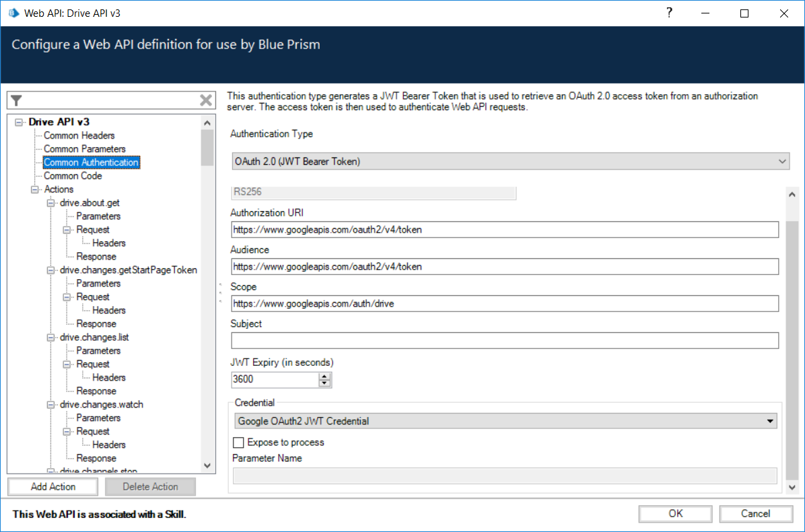The height and width of the screenshot is (532, 805).
Task: Click the filter funnel icon
Action: point(17,100)
